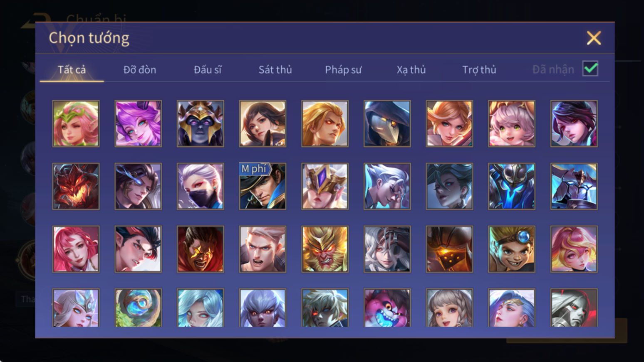
Task: Choose the hooded plague-mask hero
Action: point(387,123)
